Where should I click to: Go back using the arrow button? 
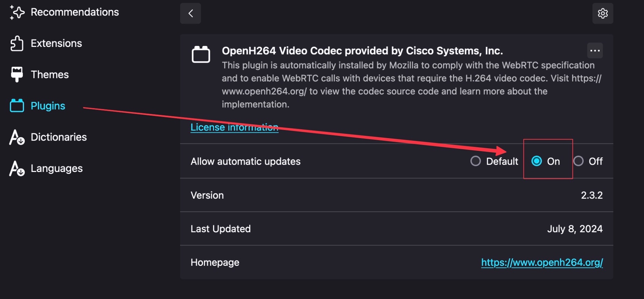(191, 13)
